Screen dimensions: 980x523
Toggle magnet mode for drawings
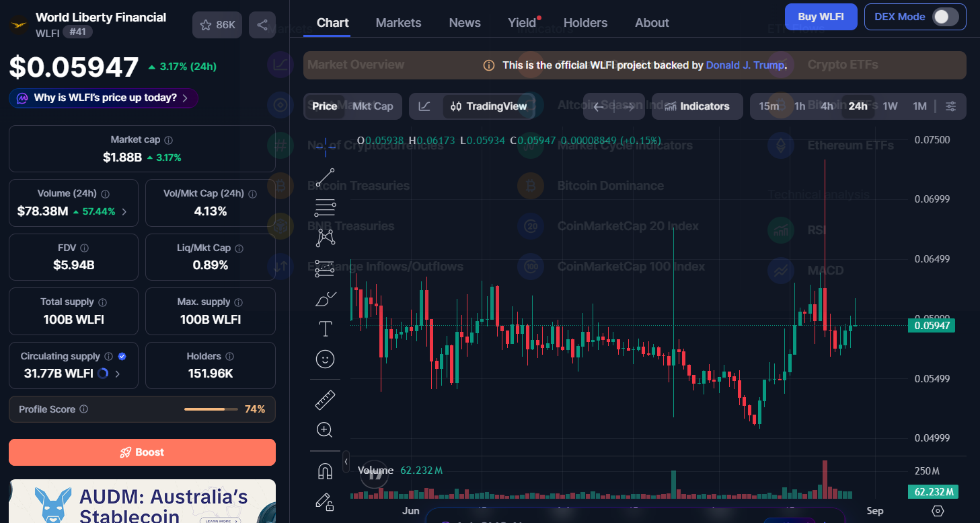pos(326,471)
